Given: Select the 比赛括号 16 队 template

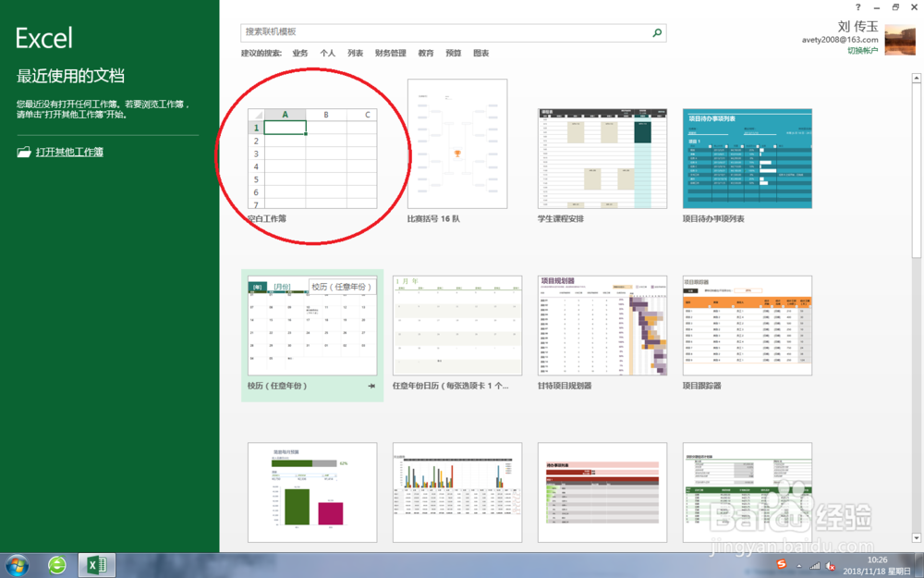Looking at the screenshot, I should (456, 143).
